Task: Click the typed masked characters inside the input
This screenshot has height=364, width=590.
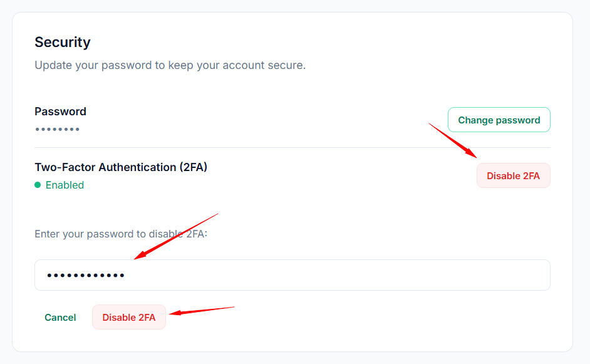Action: tap(85, 276)
